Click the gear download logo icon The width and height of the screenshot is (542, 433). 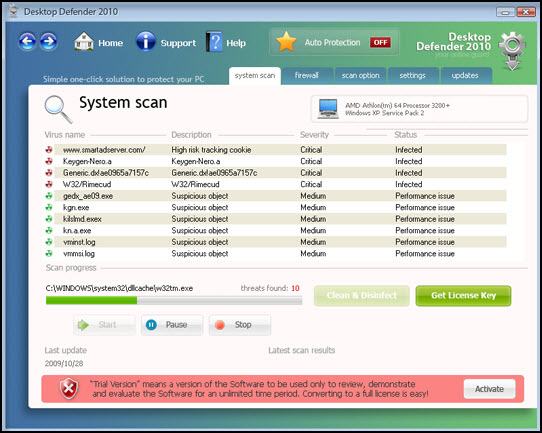point(513,51)
